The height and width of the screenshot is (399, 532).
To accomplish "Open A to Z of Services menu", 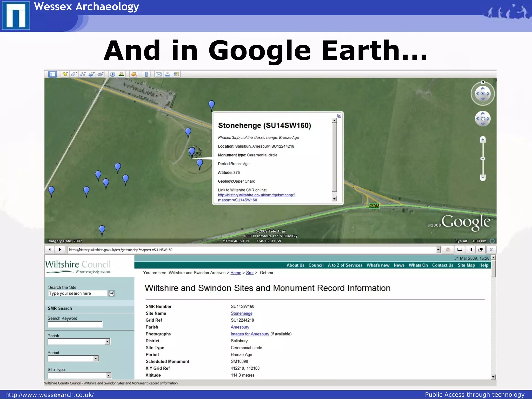I will pyautogui.click(x=345, y=265).
